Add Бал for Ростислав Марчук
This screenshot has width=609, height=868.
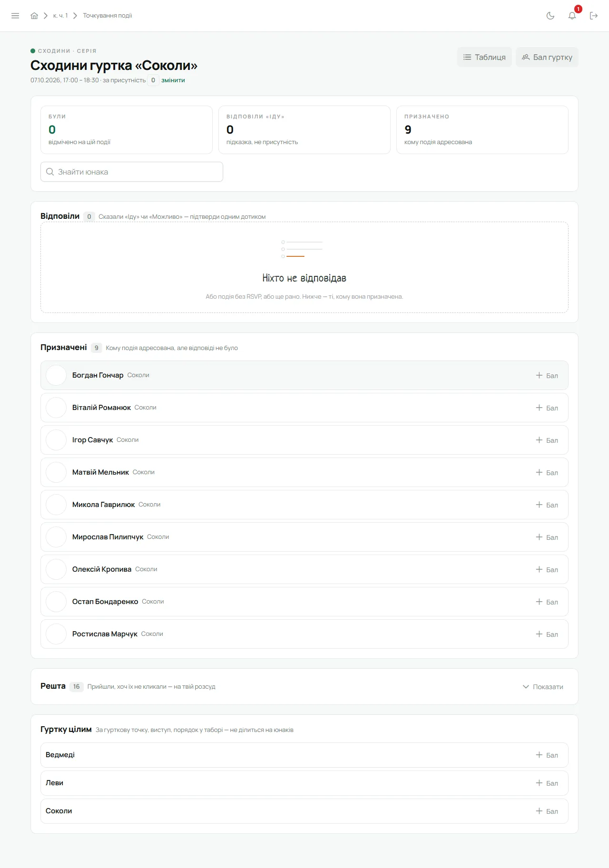[547, 634]
